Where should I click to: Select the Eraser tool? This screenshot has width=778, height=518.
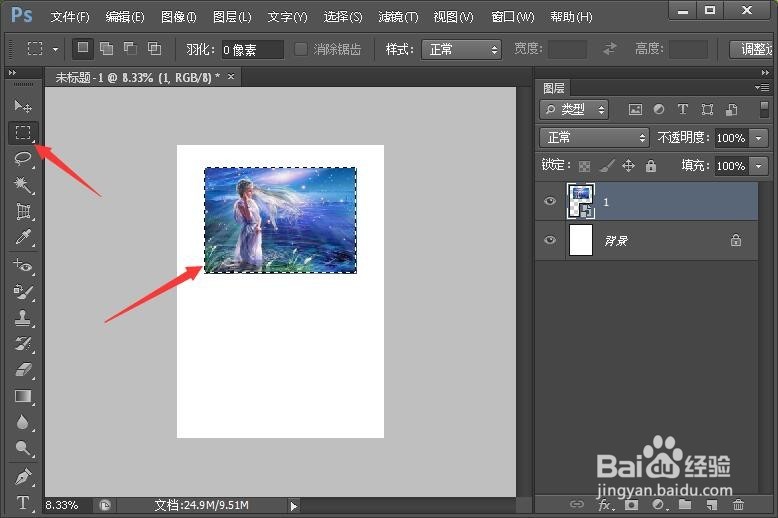point(23,370)
